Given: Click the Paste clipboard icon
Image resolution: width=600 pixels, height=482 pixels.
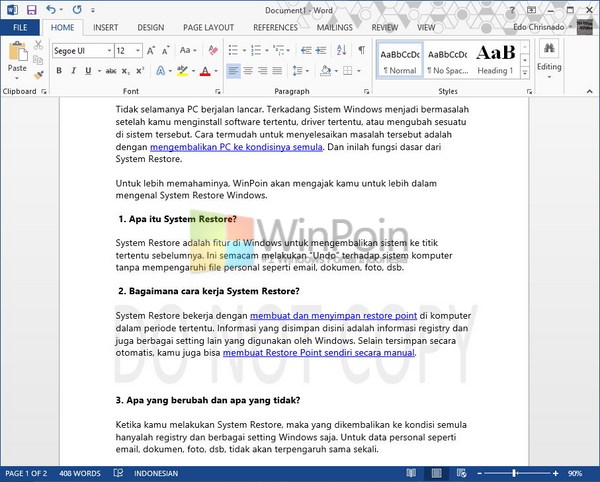Looking at the screenshot, I should point(18,52).
